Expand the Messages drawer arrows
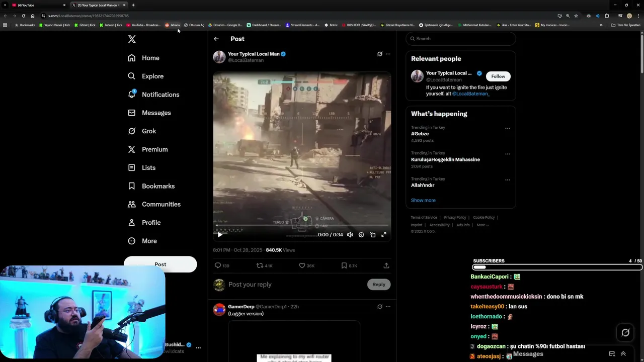This screenshot has height=362, width=644. pyautogui.click(x=623, y=354)
